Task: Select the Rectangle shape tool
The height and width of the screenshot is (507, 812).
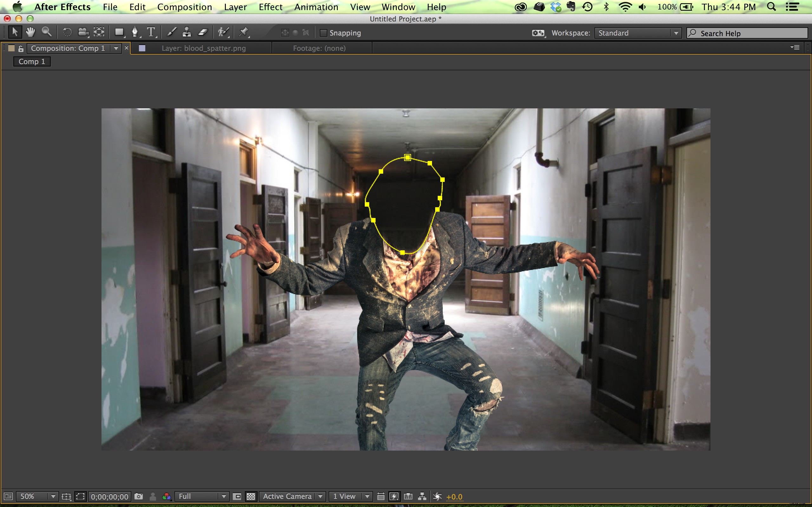Action: pyautogui.click(x=119, y=33)
